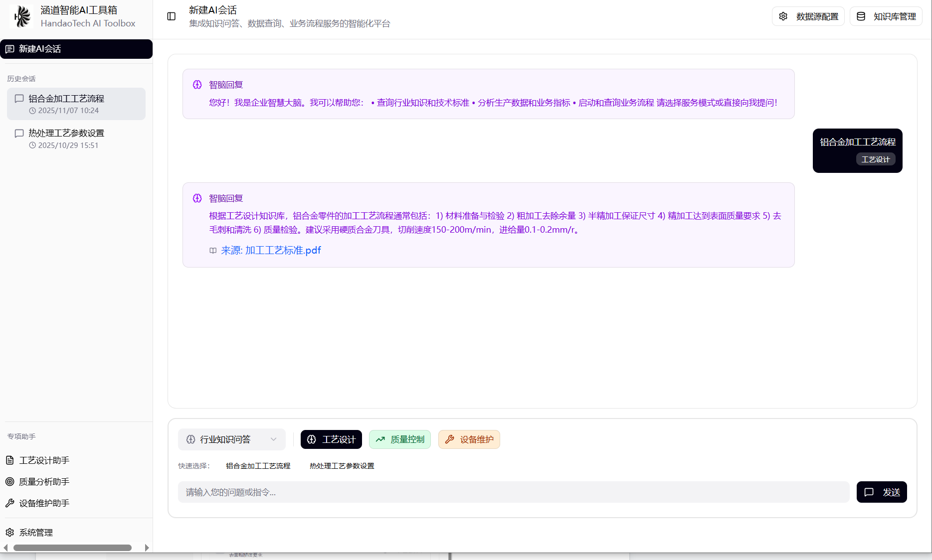
Task: Click 设备维护助手 wrench icon
Action: (10, 503)
